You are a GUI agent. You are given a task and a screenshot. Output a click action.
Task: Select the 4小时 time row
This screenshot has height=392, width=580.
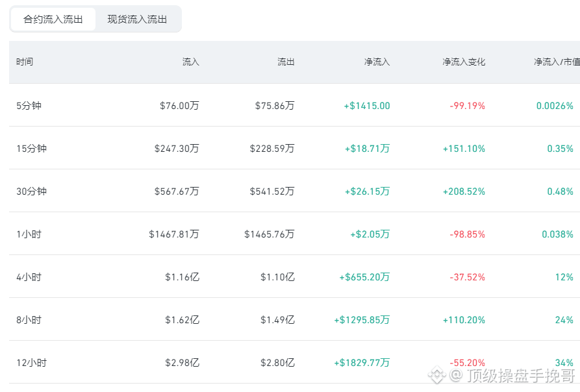(294, 276)
